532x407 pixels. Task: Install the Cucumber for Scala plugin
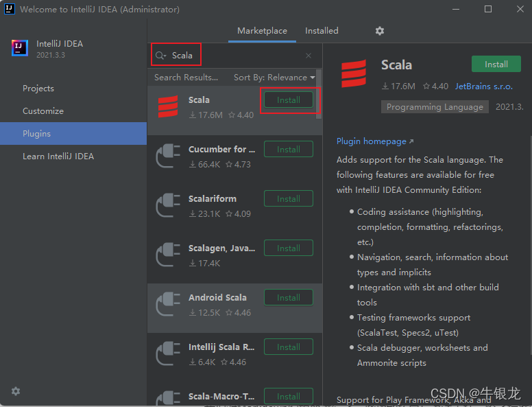(289, 149)
